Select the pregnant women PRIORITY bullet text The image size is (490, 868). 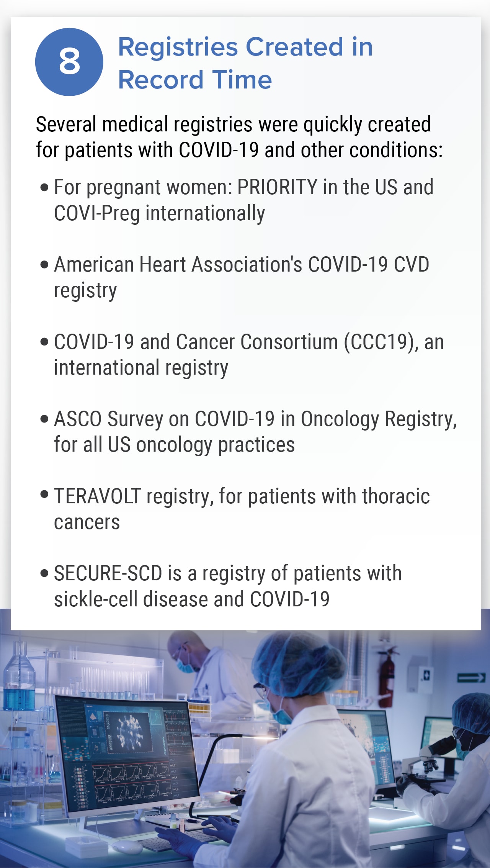[x=243, y=200]
